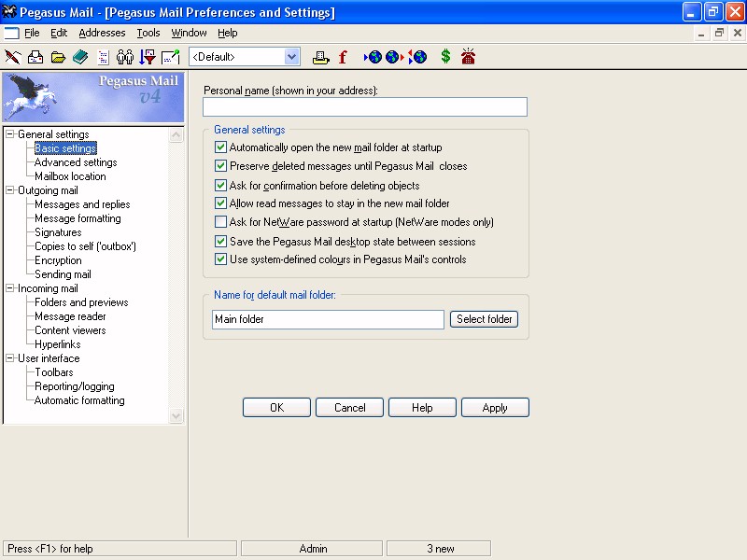The height and width of the screenshot is (560, 747).
Task: Click the '3 new' status bar entry
Action: pos(439,549)
